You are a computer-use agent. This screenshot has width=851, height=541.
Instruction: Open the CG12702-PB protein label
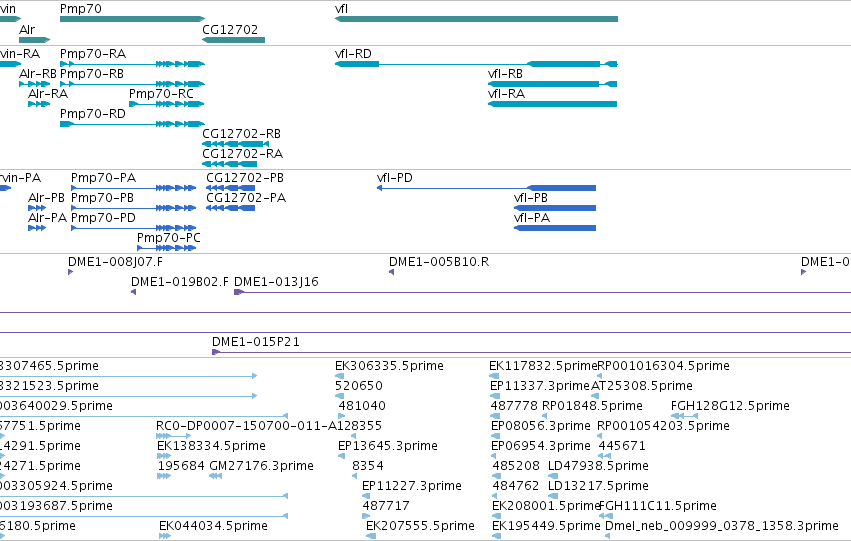(245, 178)
